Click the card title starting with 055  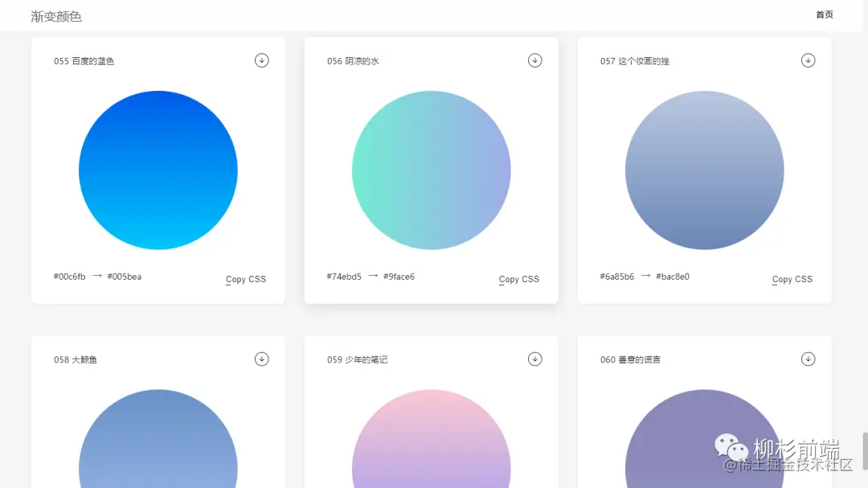tap(84, 61)
